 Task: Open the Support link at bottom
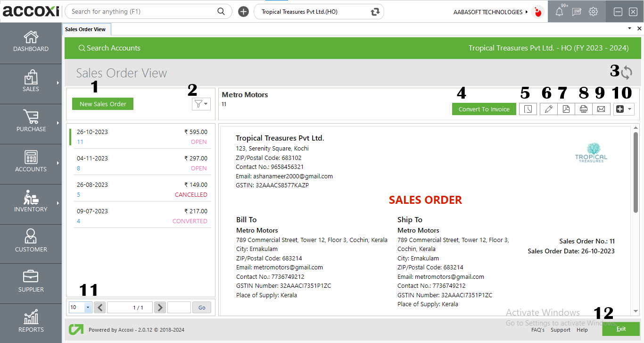click(x=561, y=330)
